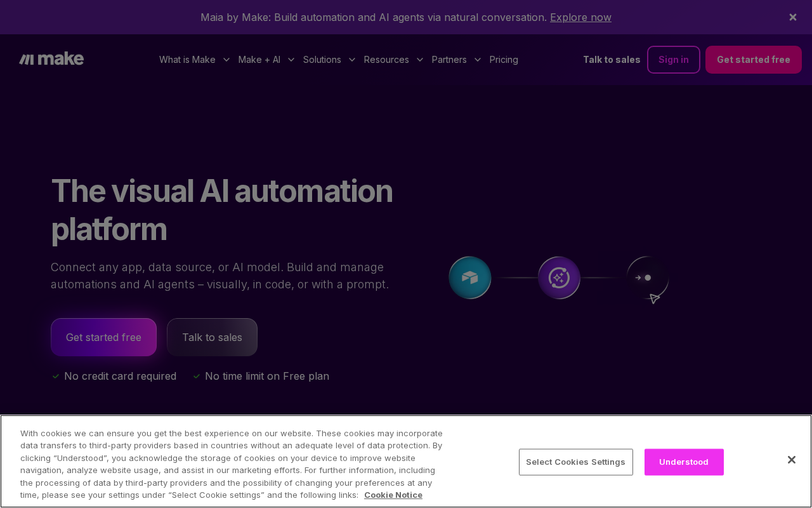Click 'No credit card required' text

(x=121, y=377)
